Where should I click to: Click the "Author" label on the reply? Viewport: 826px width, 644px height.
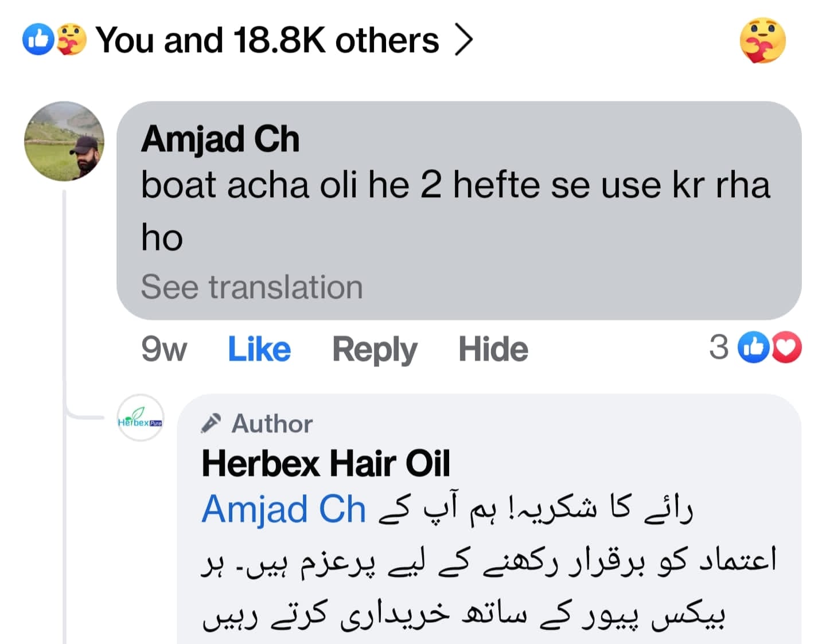[x=272, y=424]
